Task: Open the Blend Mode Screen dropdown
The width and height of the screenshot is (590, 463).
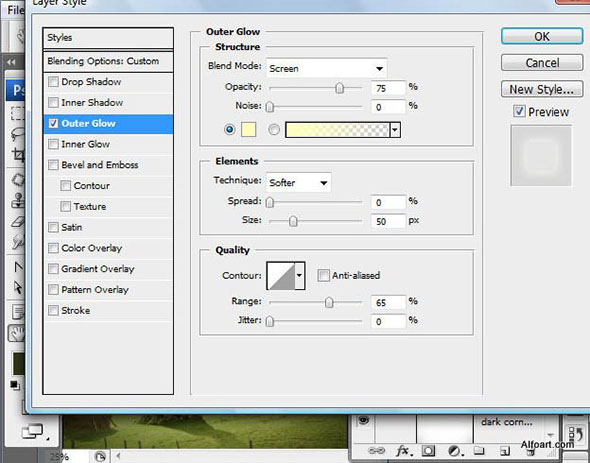Action: coord(326,69)
